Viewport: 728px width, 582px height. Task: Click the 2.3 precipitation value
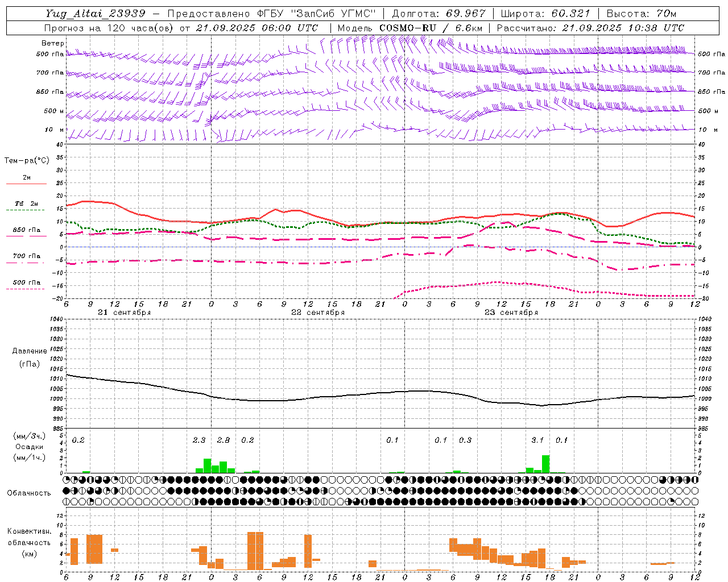click(199, 440)
